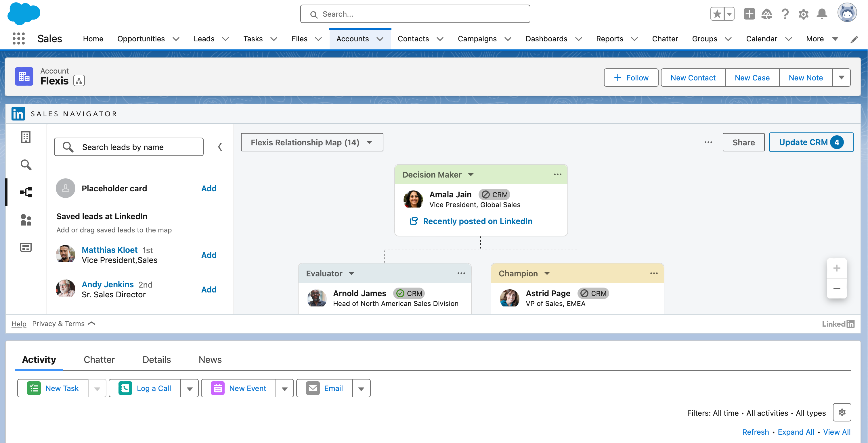Open the Trailhead guidance icon

point(767,14)
